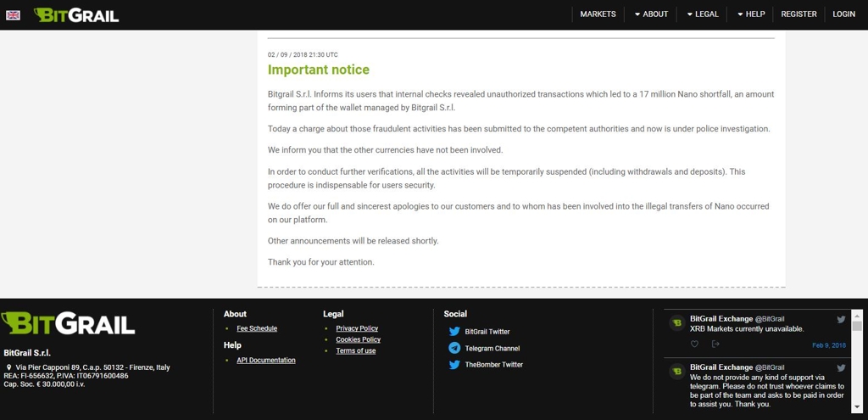Click the 'Thank you for your attention.' line
Image resolution: width=868 pixels, height=420 pixels.
[x=321, y=262]
